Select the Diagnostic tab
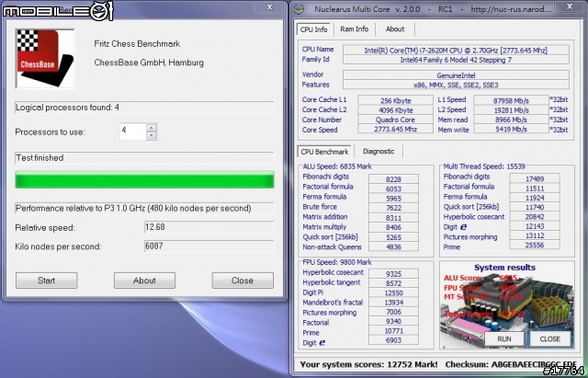This screenshot has width=588, height=378. point(379,151)
